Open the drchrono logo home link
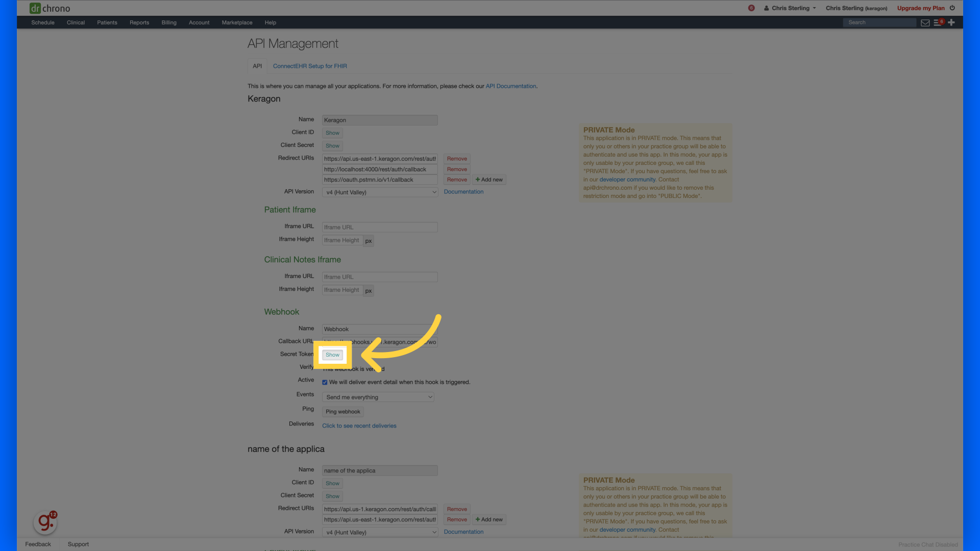 pyautogui.click(x=50, y=8)
